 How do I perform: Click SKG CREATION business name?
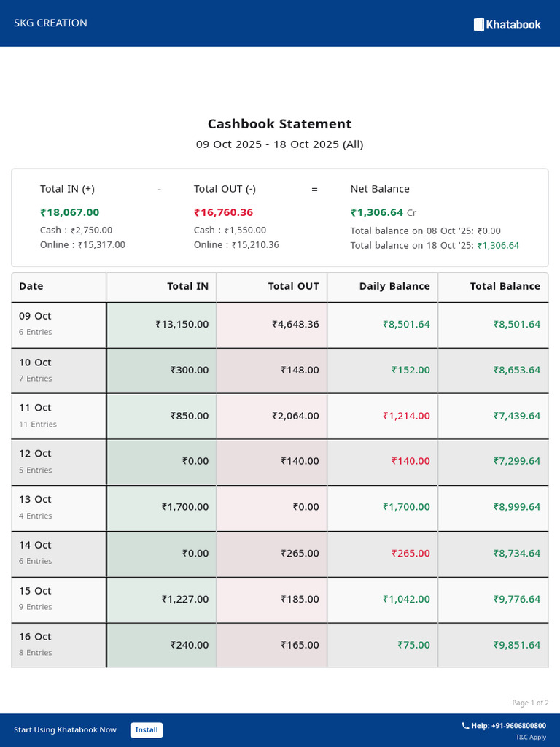[x=50, y=23]
